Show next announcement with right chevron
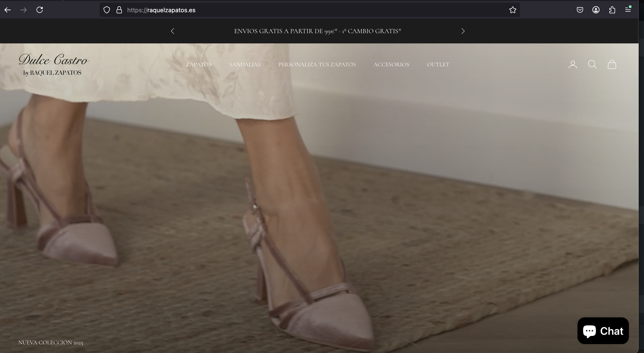The height and width of the screenshot is (353, 644). point(463,31)
